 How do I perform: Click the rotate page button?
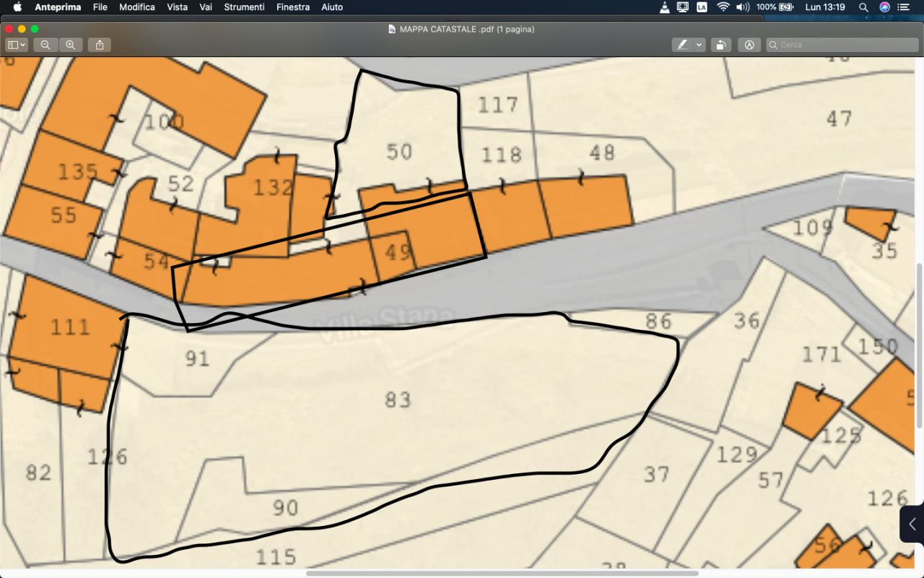click(x=720, y=45)
